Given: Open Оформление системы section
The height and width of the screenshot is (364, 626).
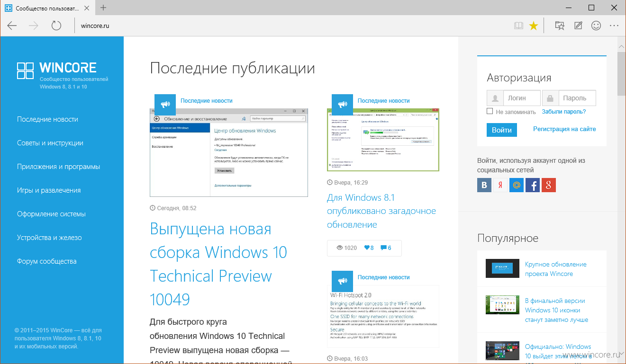Looking at the screenshot, I should (x=51, y=214).
